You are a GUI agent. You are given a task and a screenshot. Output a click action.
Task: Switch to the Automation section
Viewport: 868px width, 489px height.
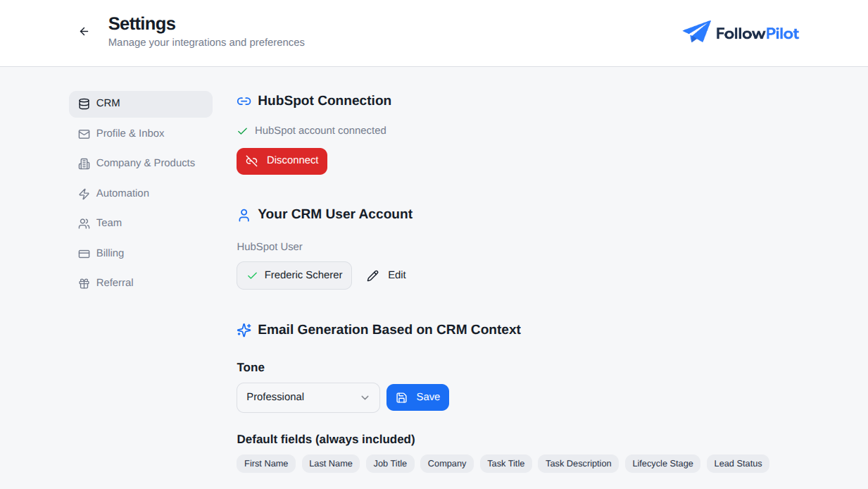point(141,194)
